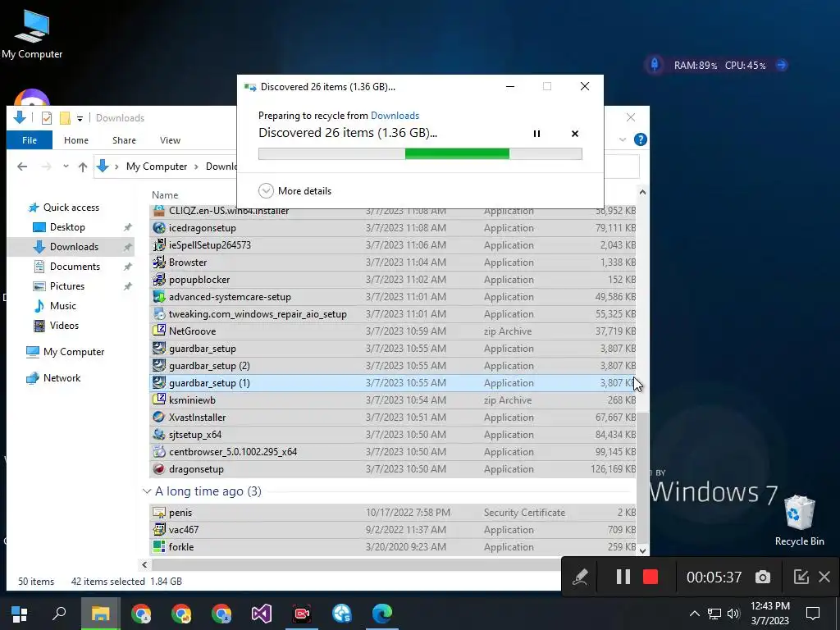Click the vertical scrollbar down arrow
Screen dimensions: 840x630
(x=643, y=550)
